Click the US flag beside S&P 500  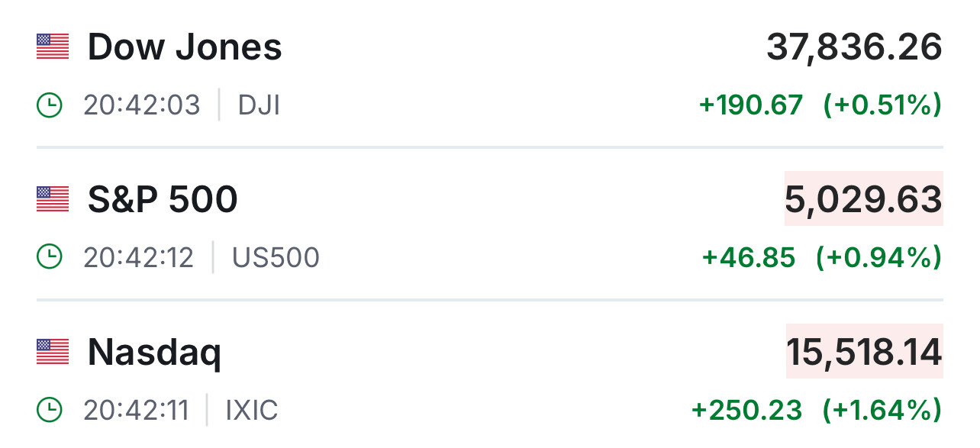tap(53, 199)
